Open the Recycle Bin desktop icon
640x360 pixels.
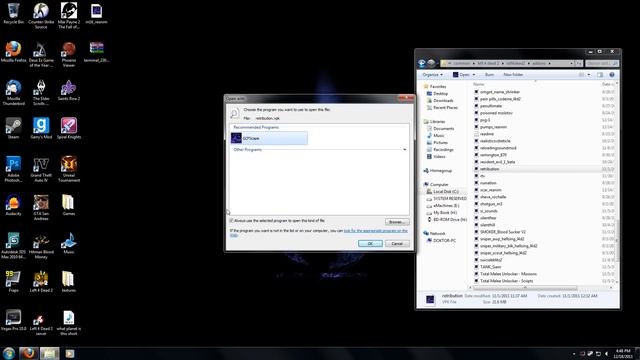pyautogui.click(x=13, y=13)
